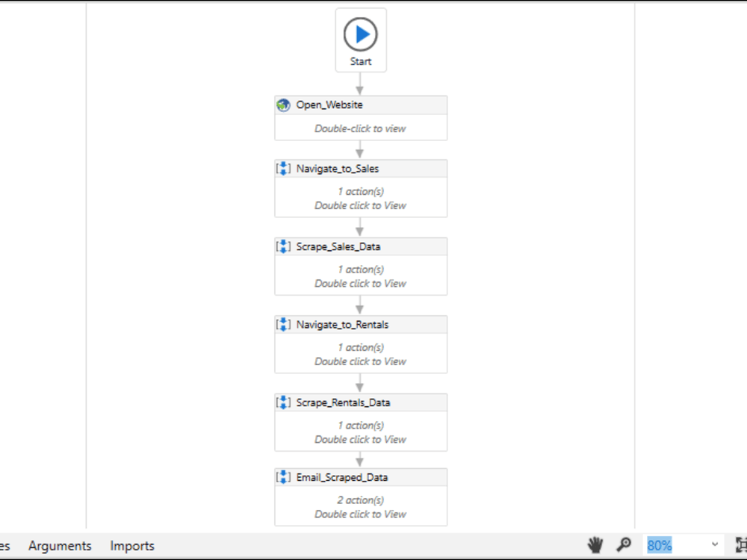Switch to the Arguments tab
This screenshot has width=747, height=560.
click(x=60, y=546)
